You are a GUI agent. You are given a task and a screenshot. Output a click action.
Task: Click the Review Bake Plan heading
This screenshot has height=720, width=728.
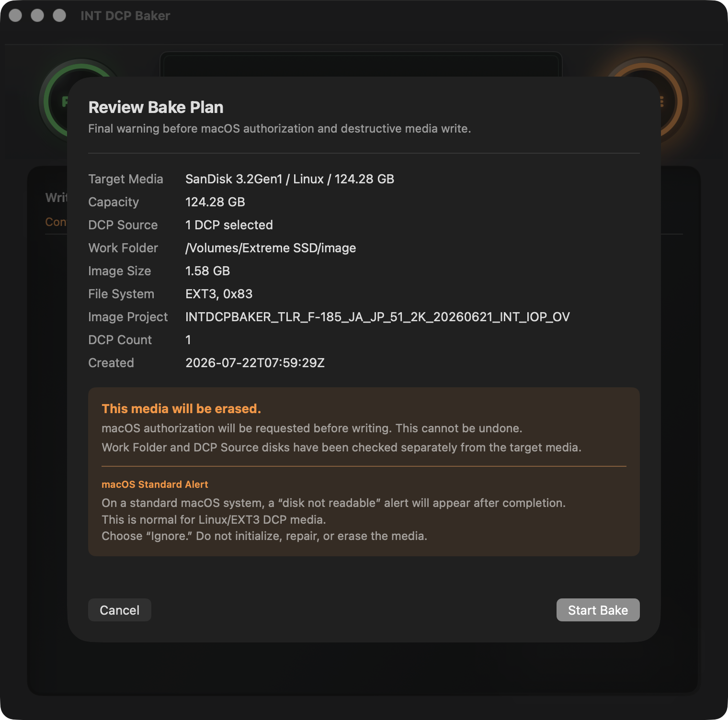point(156,107)
